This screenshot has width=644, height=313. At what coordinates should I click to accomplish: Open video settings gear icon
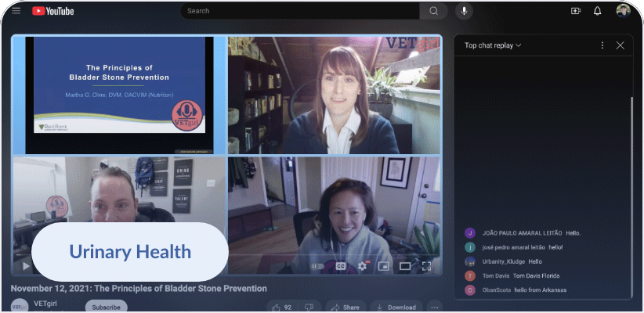(362, 266)
